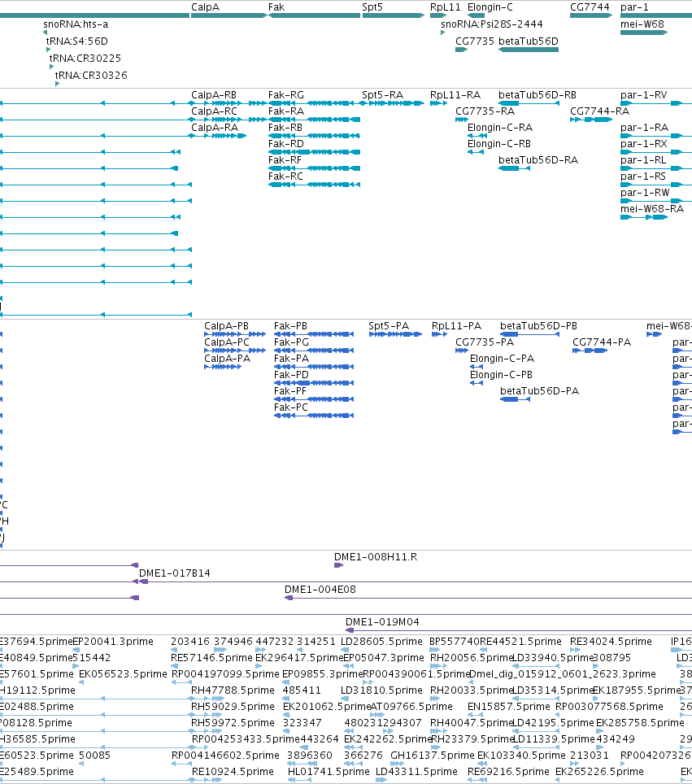Select the CG7735-RA transcript
Screen dimensions: 692x784
[x=462, y=120]
